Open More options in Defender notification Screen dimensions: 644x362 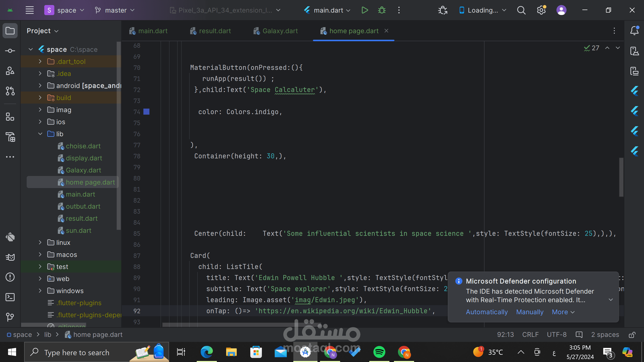(563, 312)
